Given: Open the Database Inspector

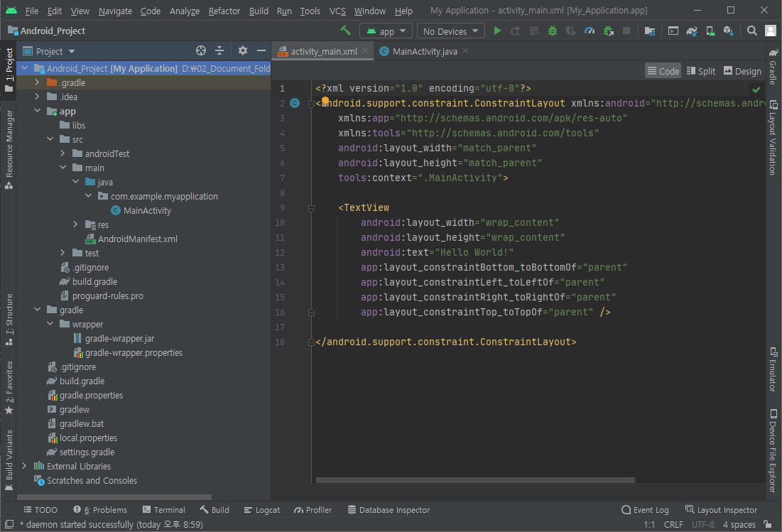Looking at the screenshot, I should [389, 509].
